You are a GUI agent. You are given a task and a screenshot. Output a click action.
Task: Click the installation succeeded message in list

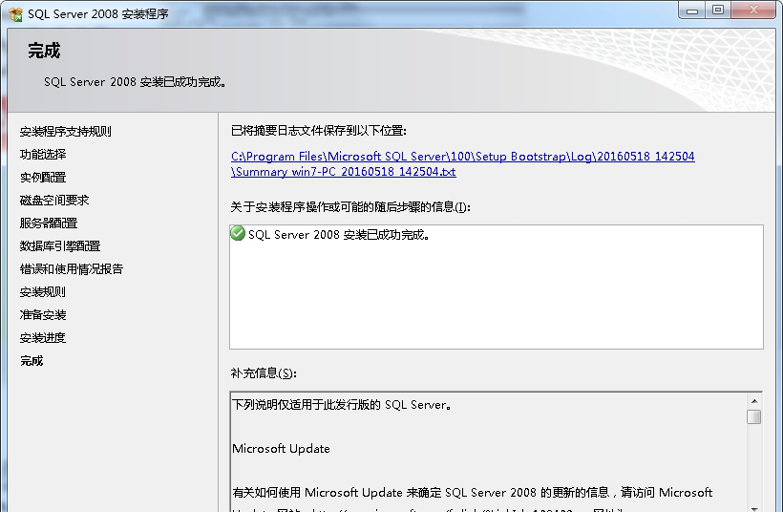tap(339, 235)
